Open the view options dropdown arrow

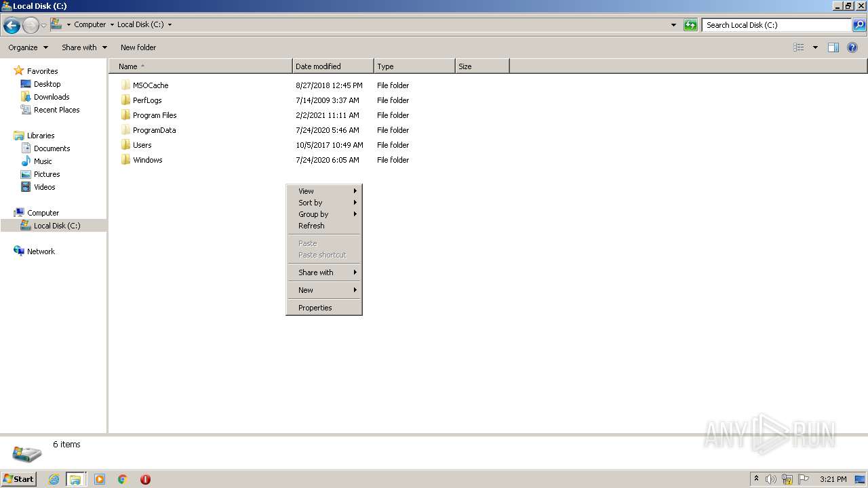click(x=815, y=47)
